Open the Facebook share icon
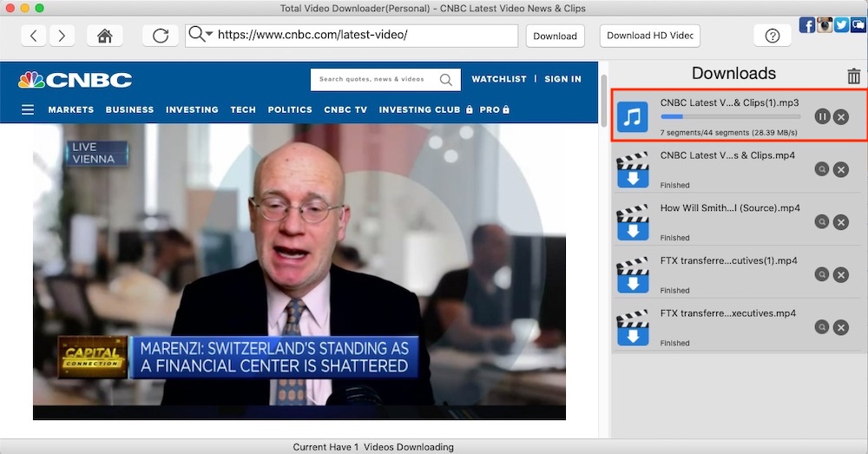 click(x=806, y=25)
